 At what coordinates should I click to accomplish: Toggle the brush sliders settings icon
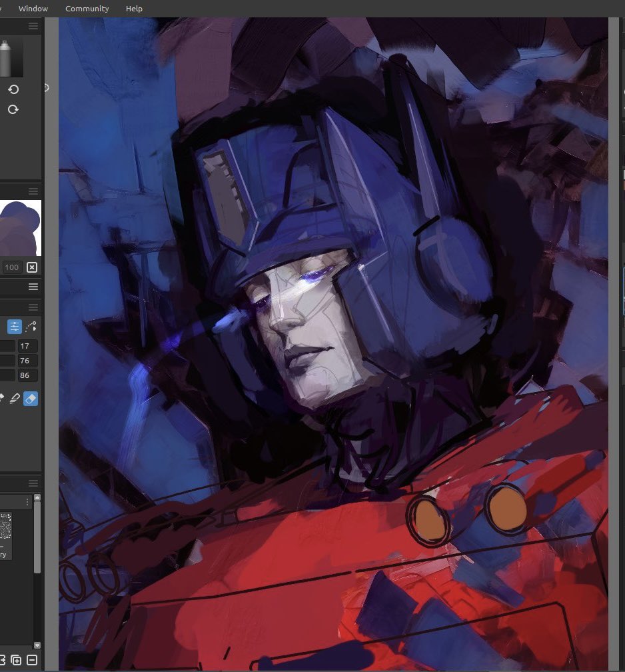coord(15,327)
